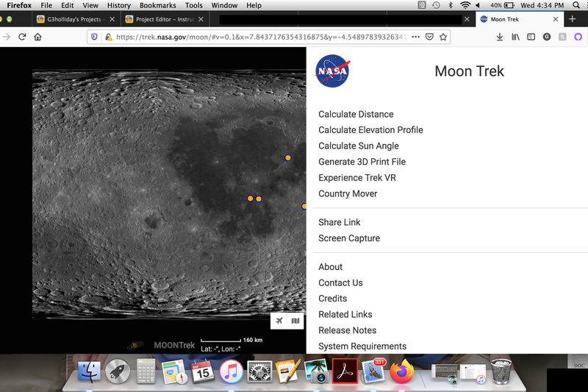Open System Preferences from the Dock
This screenshot has width=588, height=392.
click(x=259, y=371)
